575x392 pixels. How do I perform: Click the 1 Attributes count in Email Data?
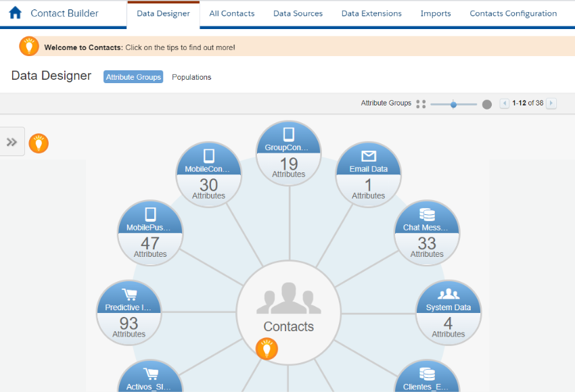pos(369,189)
